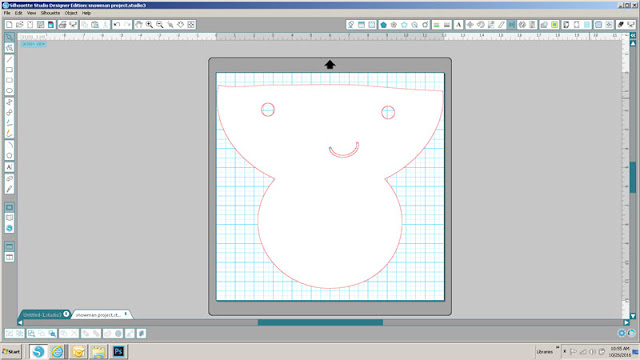Open Photoshop from the taskbar
Viewport: 640px width, 360px height.
119,351
